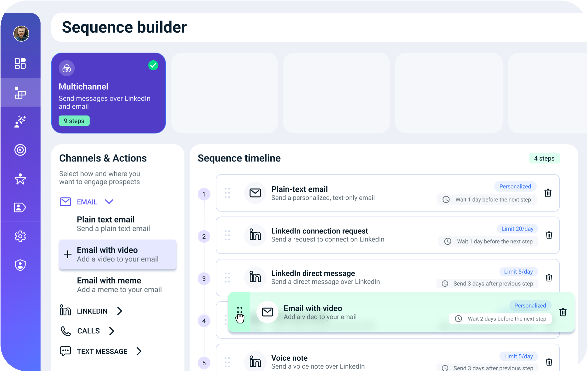Add the Email with video action

pyautogui.click(x=68, y=254)
